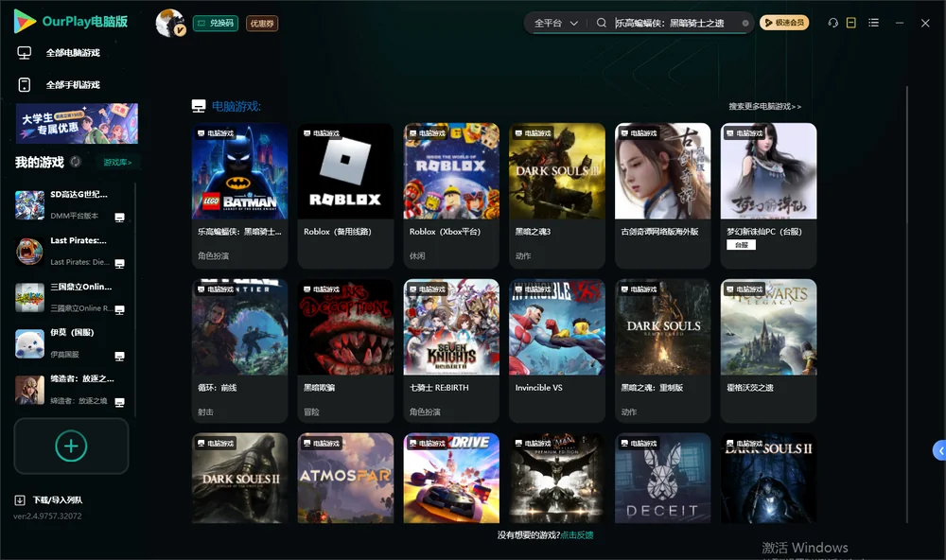Viewport: 946px width, 560px height.
Task: Click PC icon beside 三国鼎立Online
Action: click(119, 310)
